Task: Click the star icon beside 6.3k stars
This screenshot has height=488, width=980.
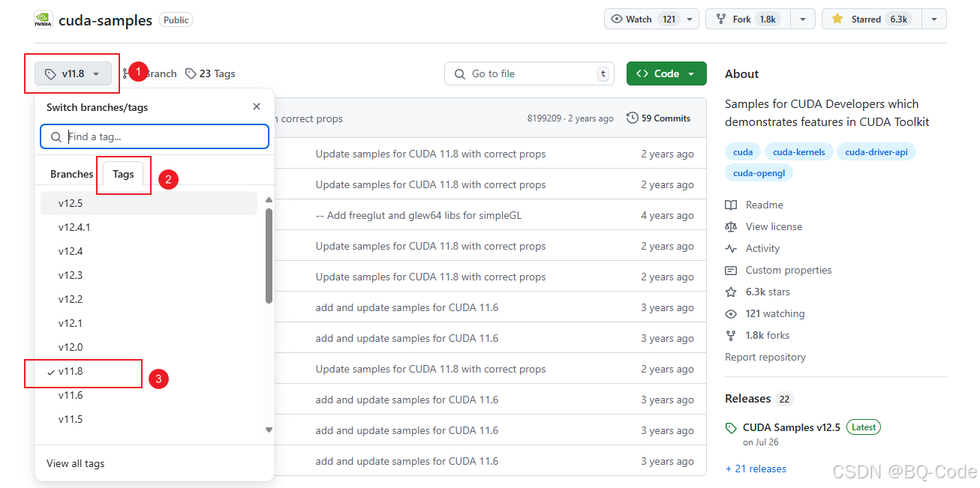Action: 731,292
